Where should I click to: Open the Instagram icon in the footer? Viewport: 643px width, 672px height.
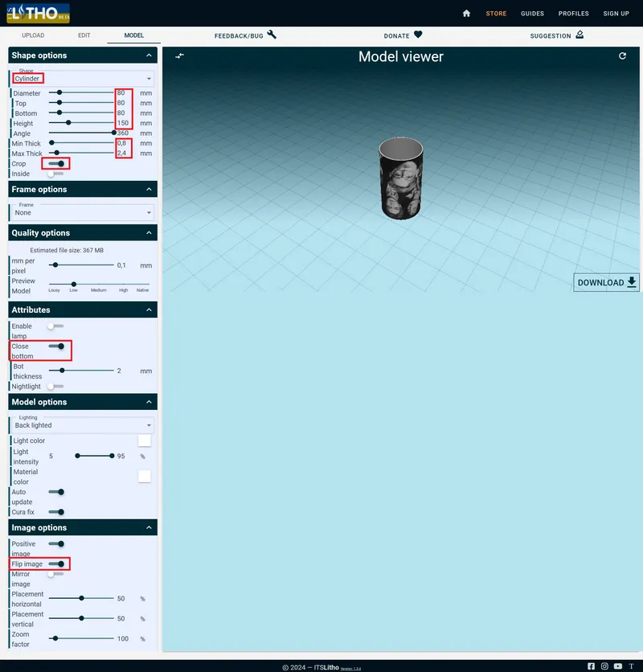pyautogui.click(x=604, y=666)
